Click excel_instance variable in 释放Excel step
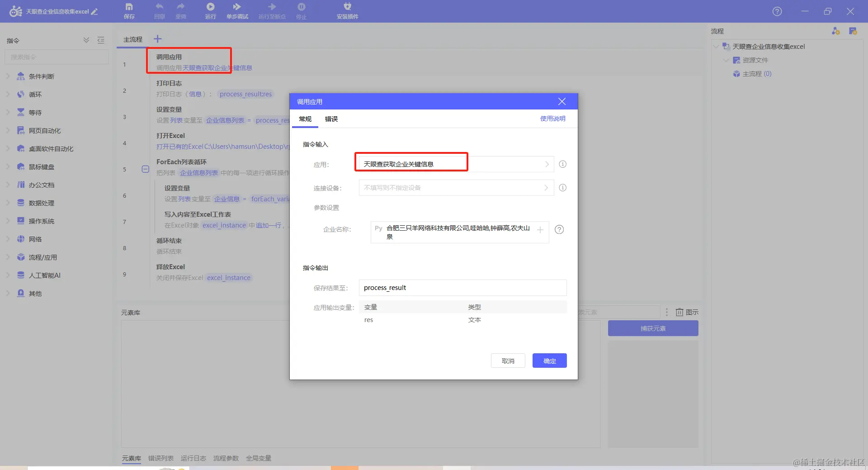This screenshot has width=868, height=470. tap(229, 278)
